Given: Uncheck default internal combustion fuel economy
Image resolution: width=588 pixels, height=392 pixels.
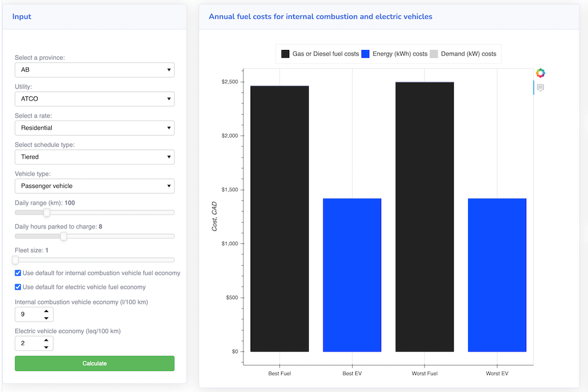Looking at the screenshot, I should (x=18, y=273).
